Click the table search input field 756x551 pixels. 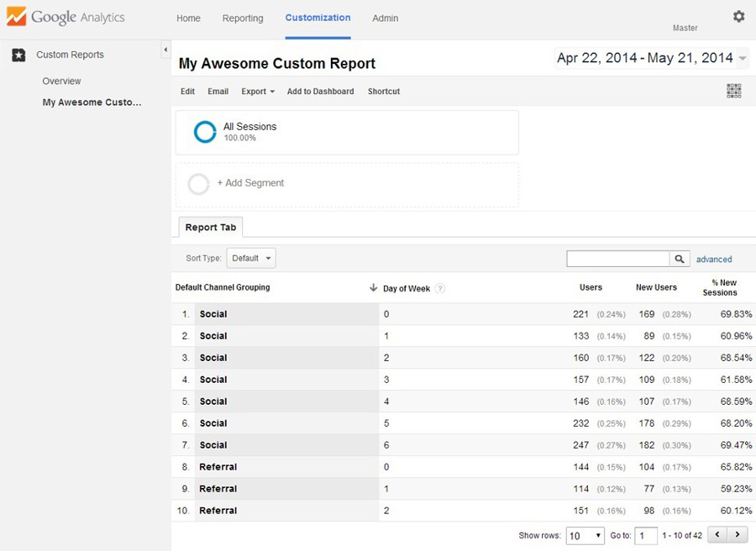(x=617, y=259)
